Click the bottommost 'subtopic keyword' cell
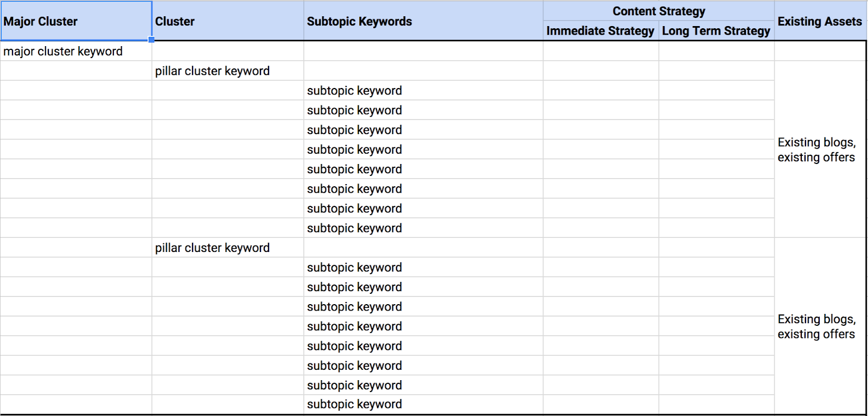Viewport: 868px width, 416px height. [x=423, y=404]
